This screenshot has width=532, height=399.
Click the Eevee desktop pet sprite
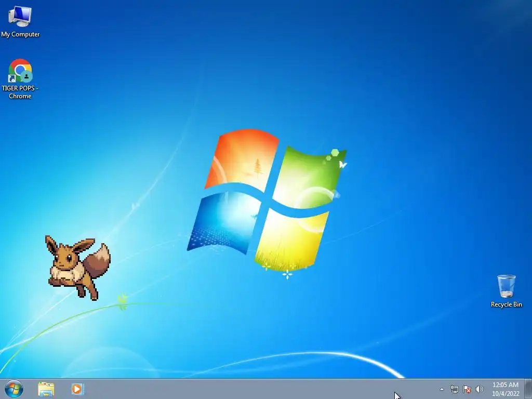pyautogui.click(x=78, y=268)
